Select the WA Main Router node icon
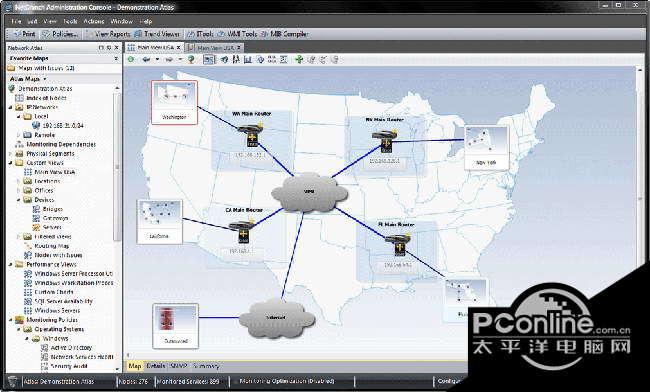 251,134
